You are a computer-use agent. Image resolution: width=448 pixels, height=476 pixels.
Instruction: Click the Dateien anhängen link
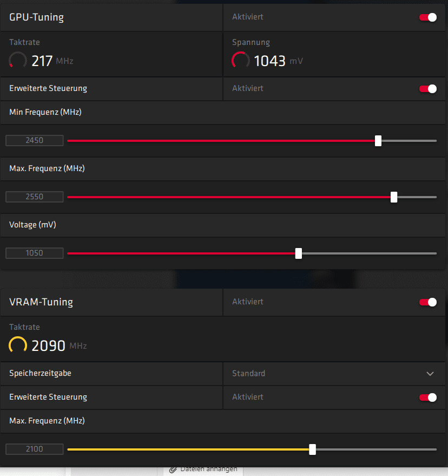tap(209, 469)
